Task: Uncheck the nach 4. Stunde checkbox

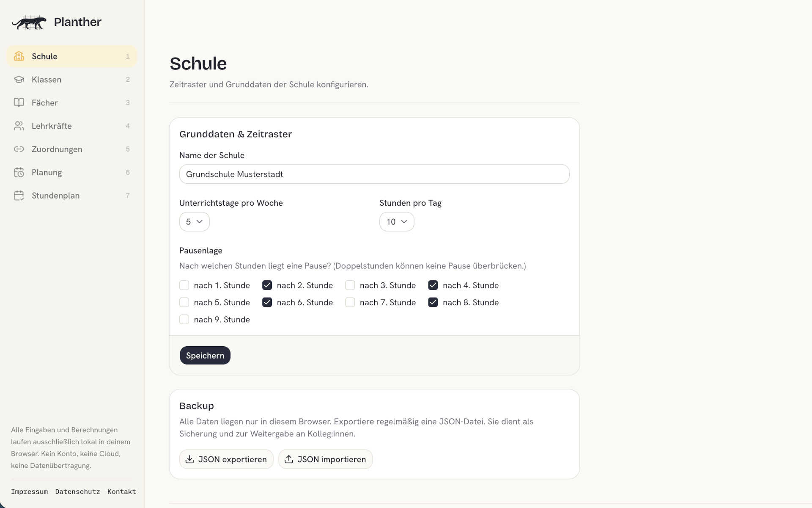Action: [x=433, y=285]
